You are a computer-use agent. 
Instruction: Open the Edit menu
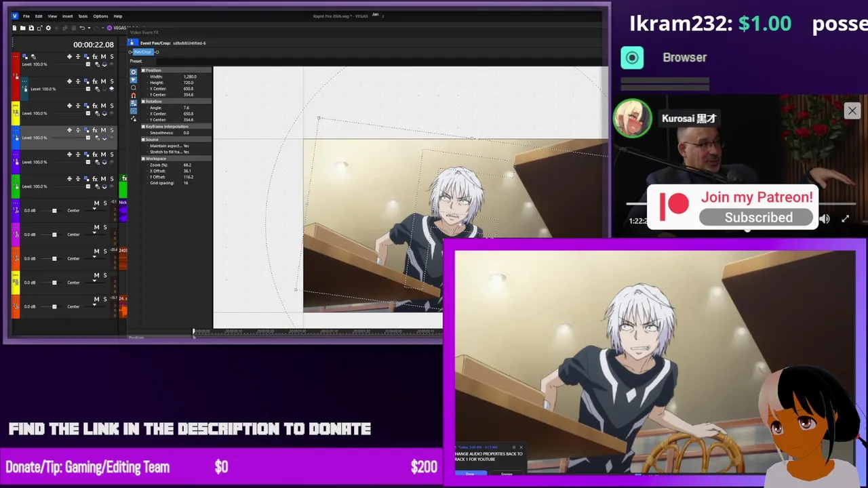tap(39, 16)
